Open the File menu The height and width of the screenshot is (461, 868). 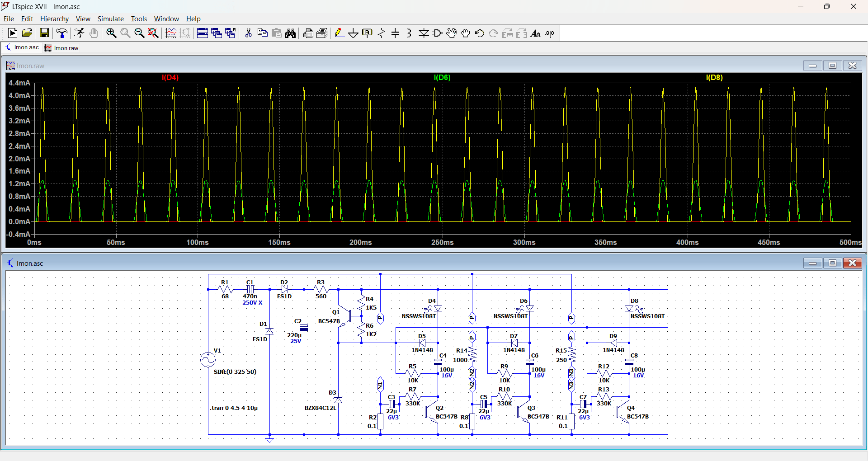click(x=9, y=19)
